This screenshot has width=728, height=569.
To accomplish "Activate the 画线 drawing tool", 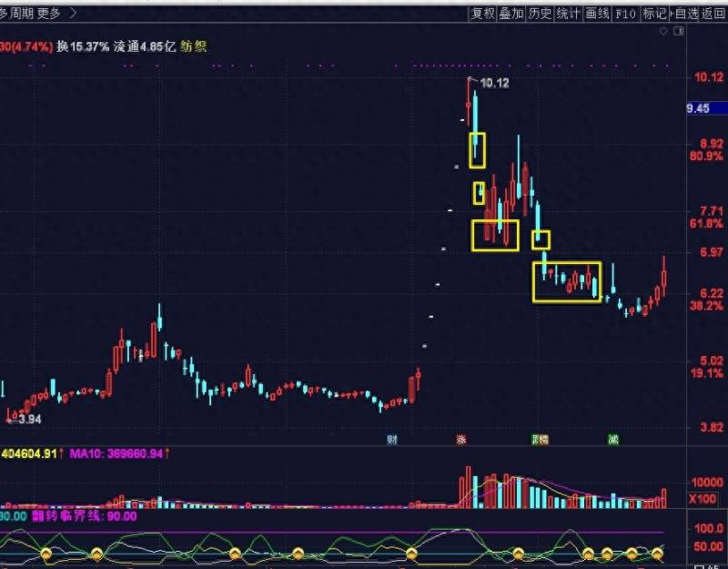I will 597,14.
